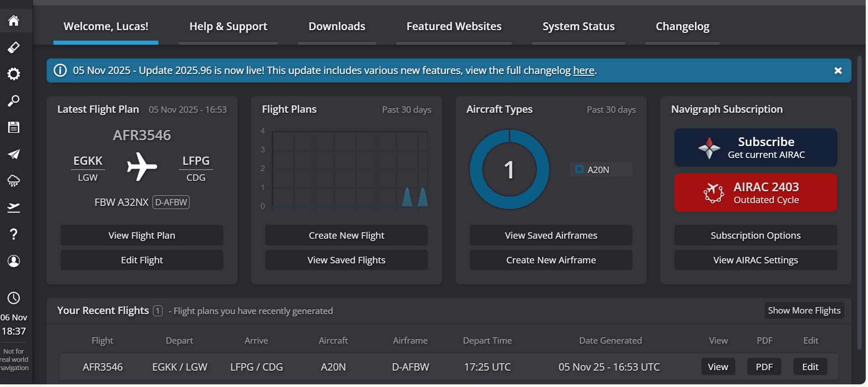868x387 pixels.
Task: Open PDF for flight AFR3546
Action: tap(764, 367)
